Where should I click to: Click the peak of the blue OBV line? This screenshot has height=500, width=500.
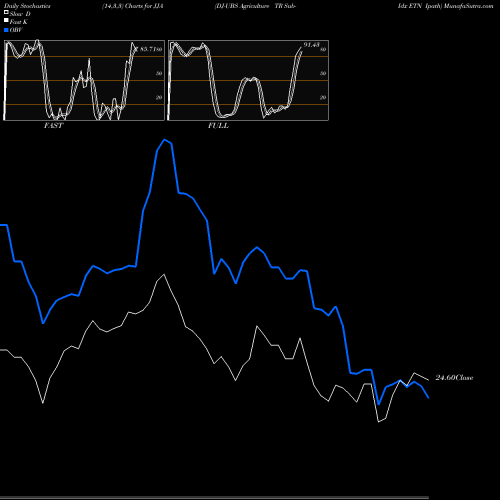tap(164, 140)
